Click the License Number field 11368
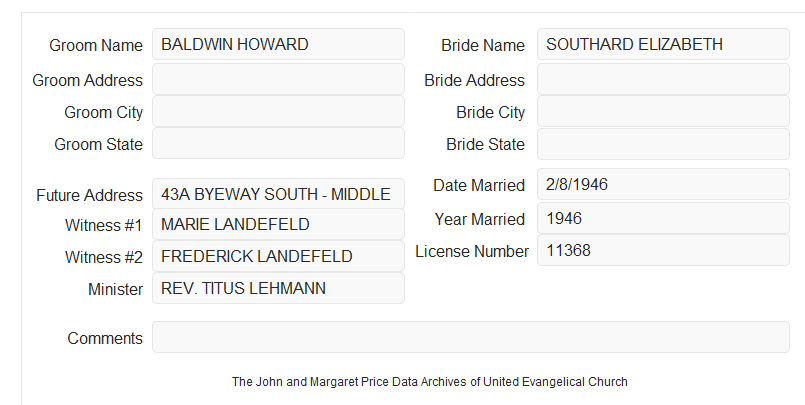The width and height of the screenshot is (805, 405). point(663,250)
